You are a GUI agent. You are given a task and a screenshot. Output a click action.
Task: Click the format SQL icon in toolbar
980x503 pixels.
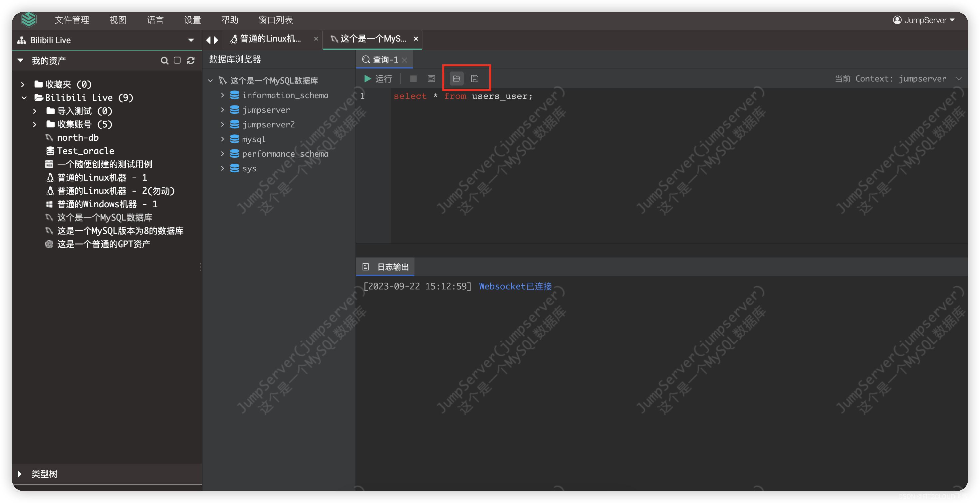coord(431,79)
